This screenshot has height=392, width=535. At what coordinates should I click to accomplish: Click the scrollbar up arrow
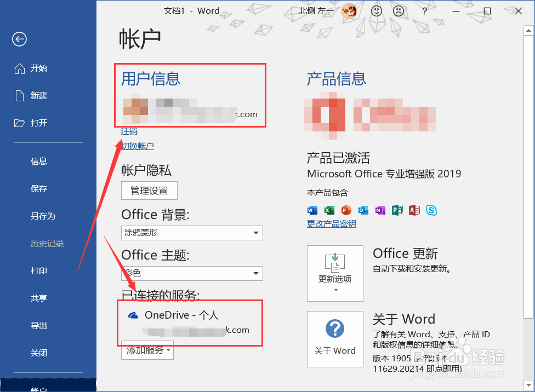tap(528, 30)
